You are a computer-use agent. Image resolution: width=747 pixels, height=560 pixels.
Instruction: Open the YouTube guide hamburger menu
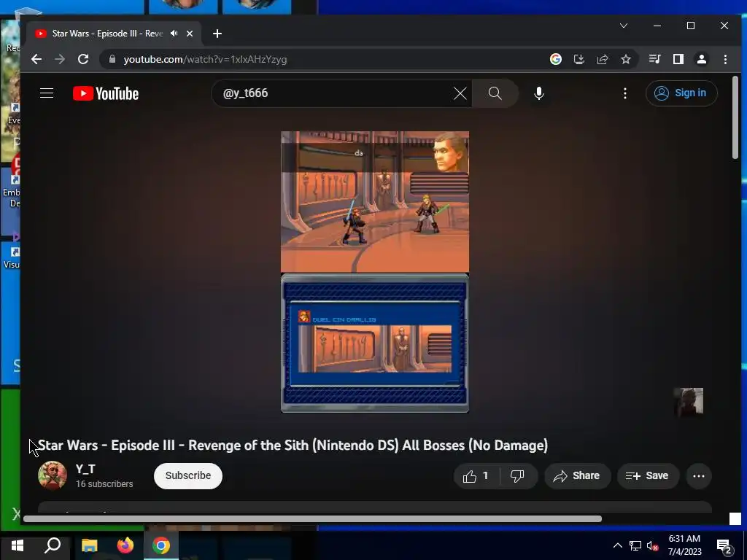coord(47,93)
